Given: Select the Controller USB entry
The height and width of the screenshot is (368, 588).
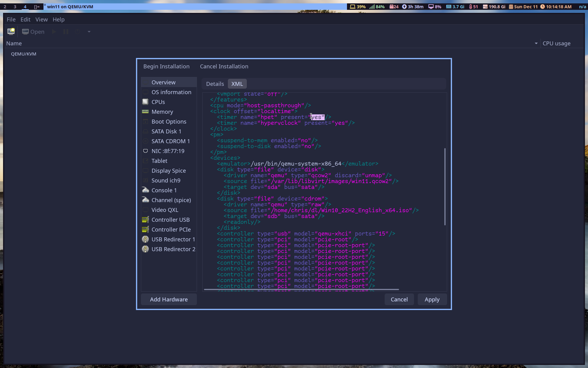Looking at the screenshot, I should [x=169, y=220].
